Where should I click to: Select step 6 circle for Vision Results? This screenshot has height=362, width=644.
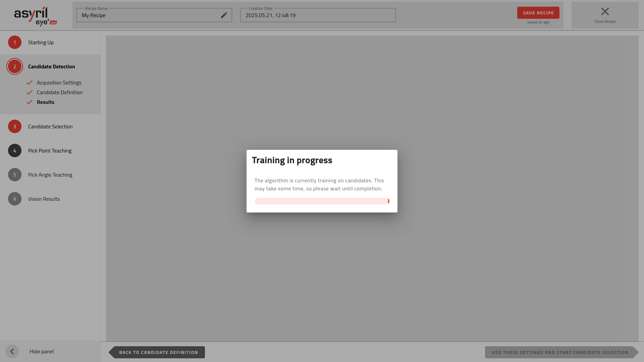[x=15, y=199]
